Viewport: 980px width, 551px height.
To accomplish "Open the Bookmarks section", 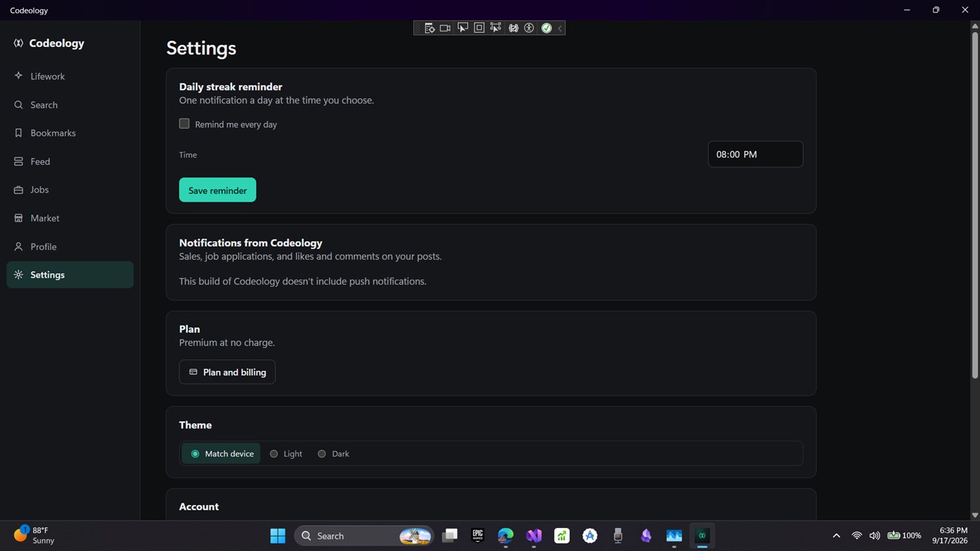I will [x=70, y=133].
